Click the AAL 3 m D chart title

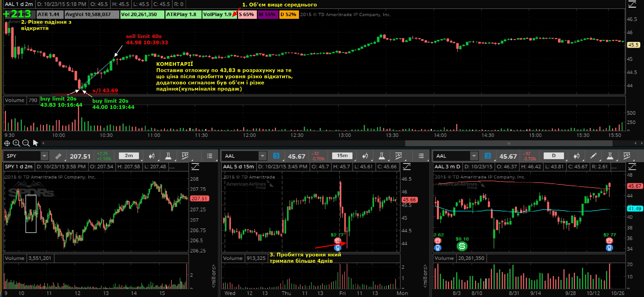(447, 166)
